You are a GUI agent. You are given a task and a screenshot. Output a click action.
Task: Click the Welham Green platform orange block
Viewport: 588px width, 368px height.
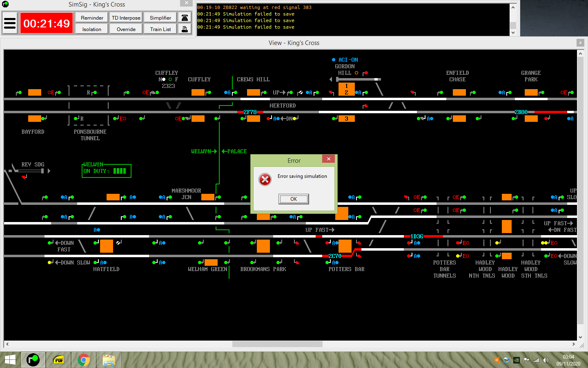tap(211, 263)
